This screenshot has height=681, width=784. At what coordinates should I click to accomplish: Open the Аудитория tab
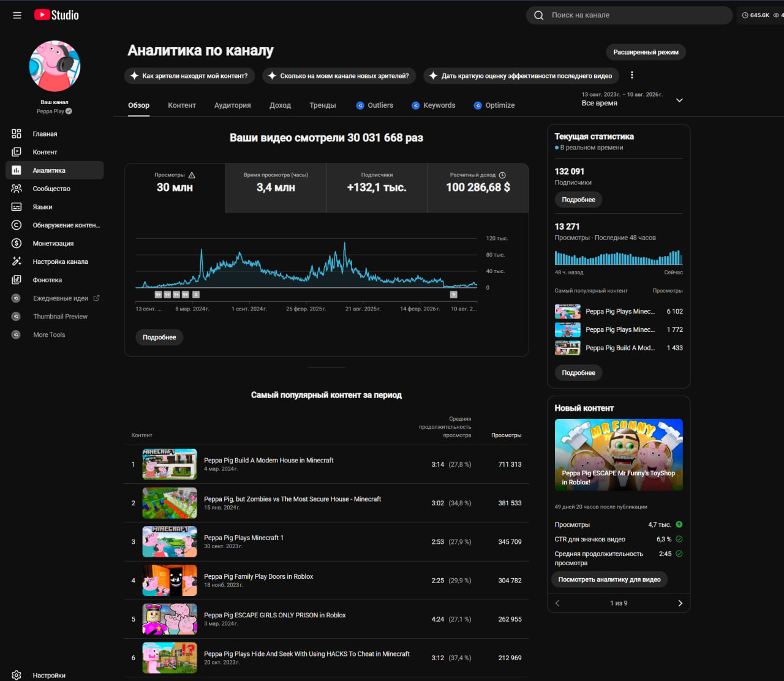tap(233, 105)
